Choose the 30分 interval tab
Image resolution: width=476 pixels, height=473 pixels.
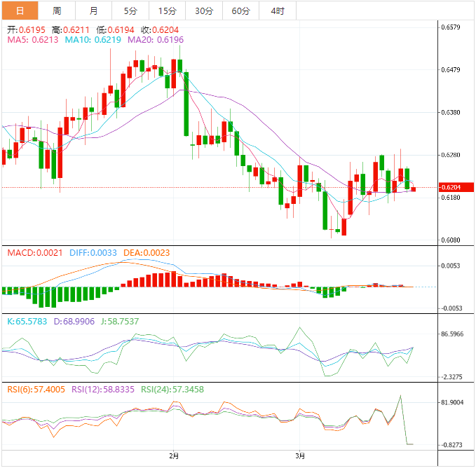click(x=204, y=11)
